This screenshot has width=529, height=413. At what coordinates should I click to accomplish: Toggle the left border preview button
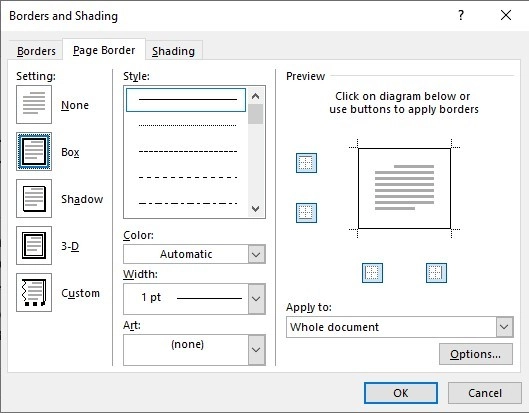372,273
